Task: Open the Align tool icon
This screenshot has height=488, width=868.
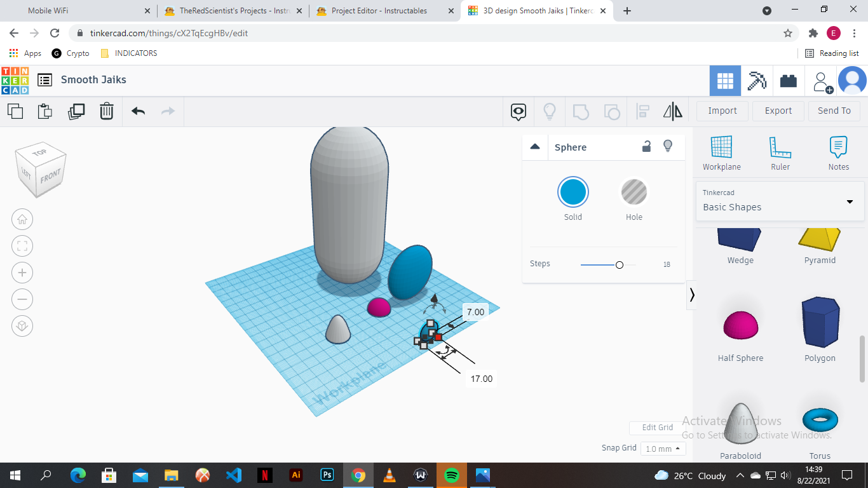Action: 642,111
